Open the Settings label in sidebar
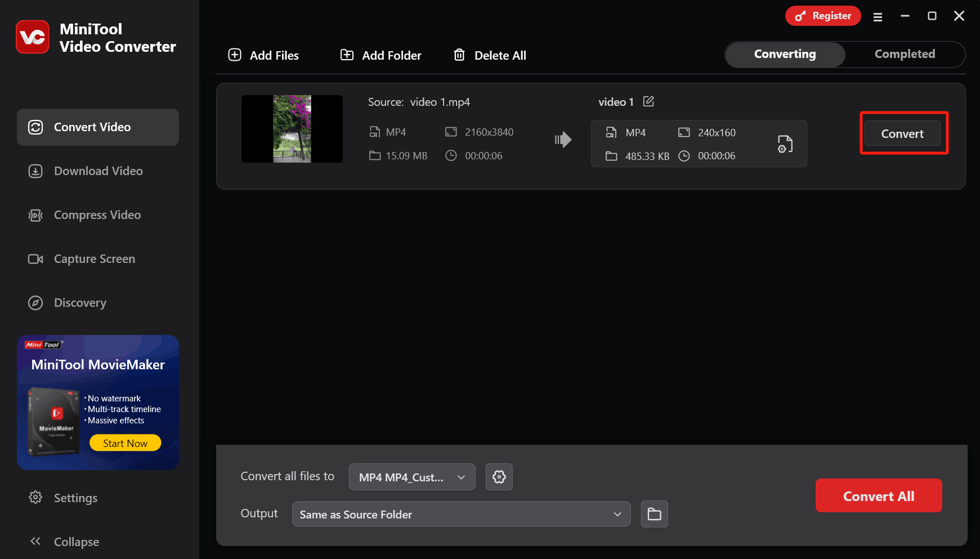This screenshot has height=559, width=980. pos(75,498)
